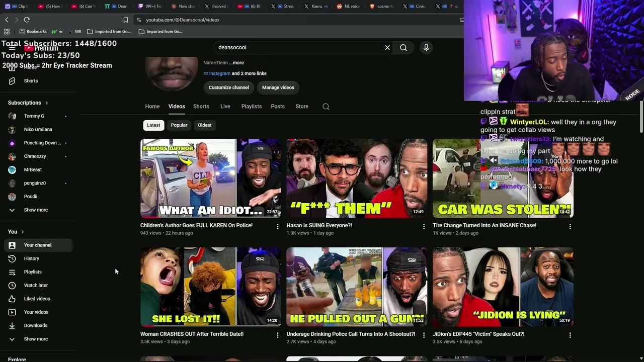Image resolution: width=644 pixels, height=362 pixels.
Task: Select the Popular sort chip
Action: point(179,125)
